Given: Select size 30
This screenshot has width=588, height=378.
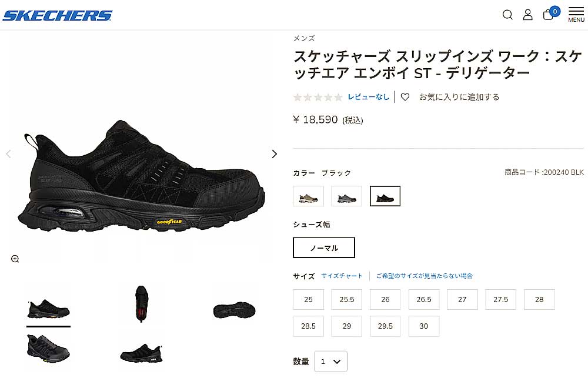Looking at the screenshot, I should tap(424, 326).
